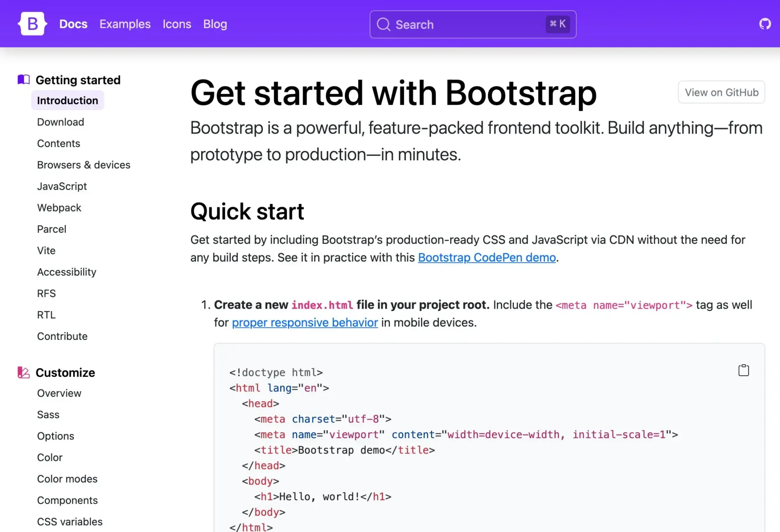Copy code with the clipboard icon
Image resolution: width=780 pixels, height=532 pixels.
743,370
